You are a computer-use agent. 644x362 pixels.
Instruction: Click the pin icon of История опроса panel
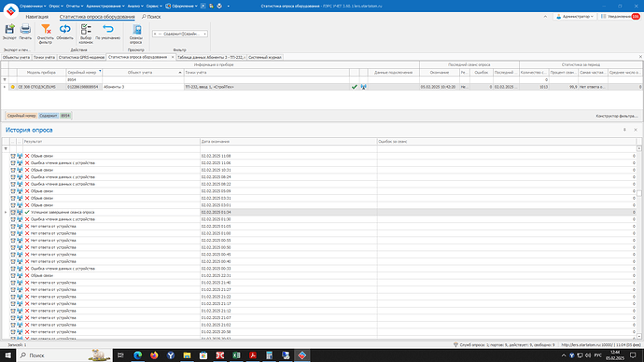624,130
